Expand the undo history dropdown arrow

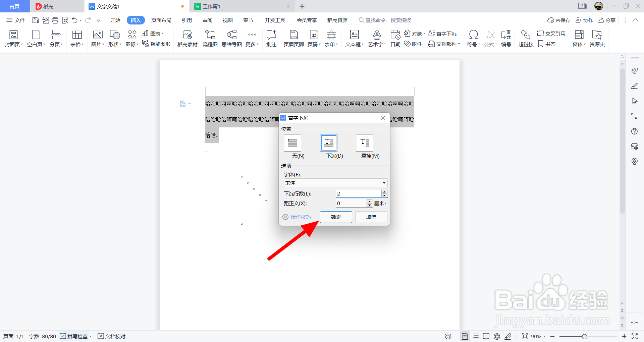pyautogui.click(x=80, y=20)
